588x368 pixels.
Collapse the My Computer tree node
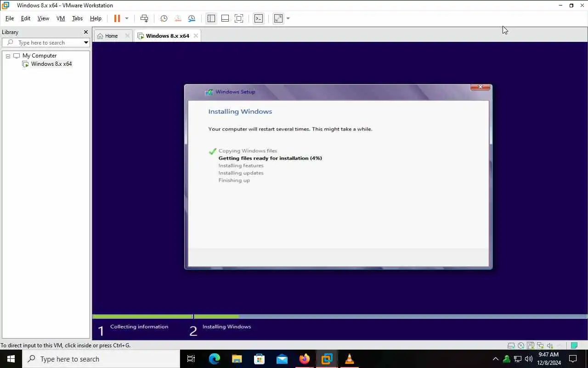8,56
